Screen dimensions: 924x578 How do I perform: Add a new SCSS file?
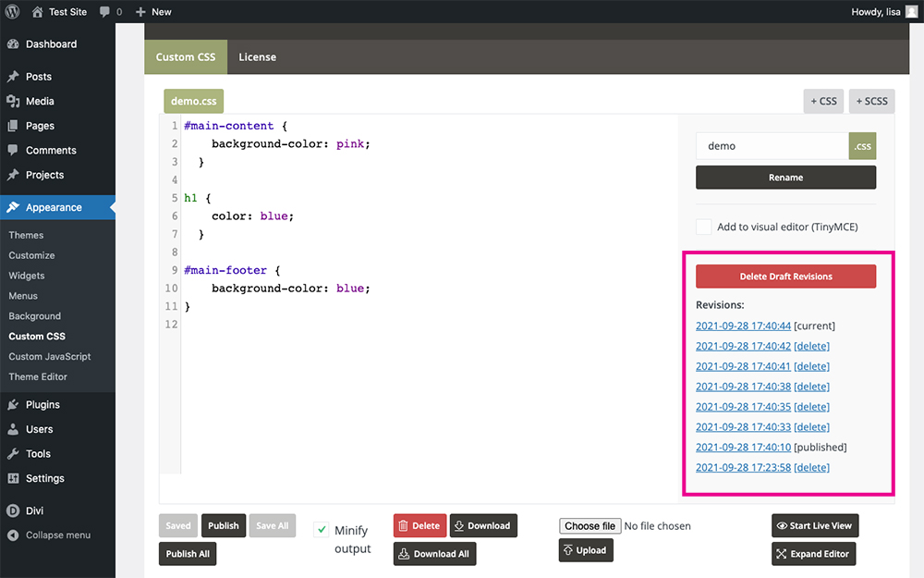coord(872,102)
